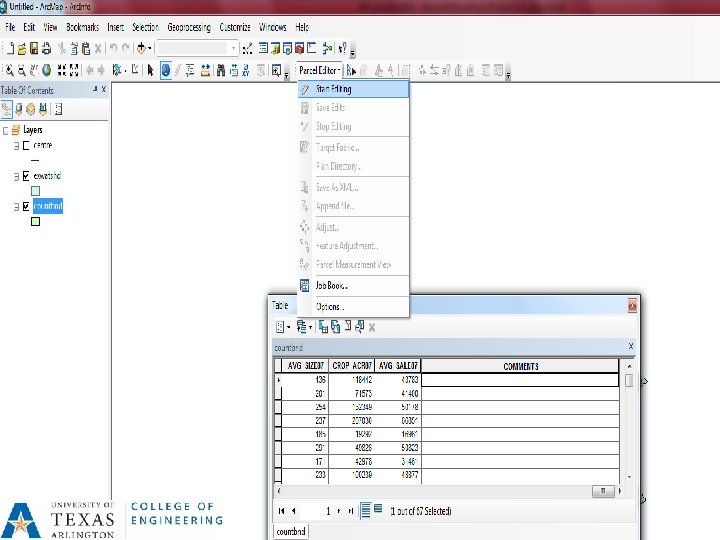Collapse the Layers group in TOC
Image resolution: width=720 pixels, height=540 pixels.
pyautogui.click(x=6, y=131)
